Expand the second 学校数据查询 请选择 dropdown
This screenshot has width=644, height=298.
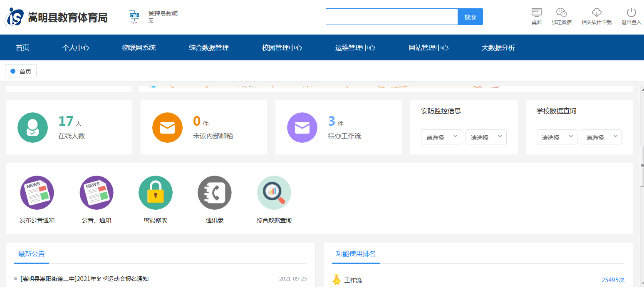[601, 137]
